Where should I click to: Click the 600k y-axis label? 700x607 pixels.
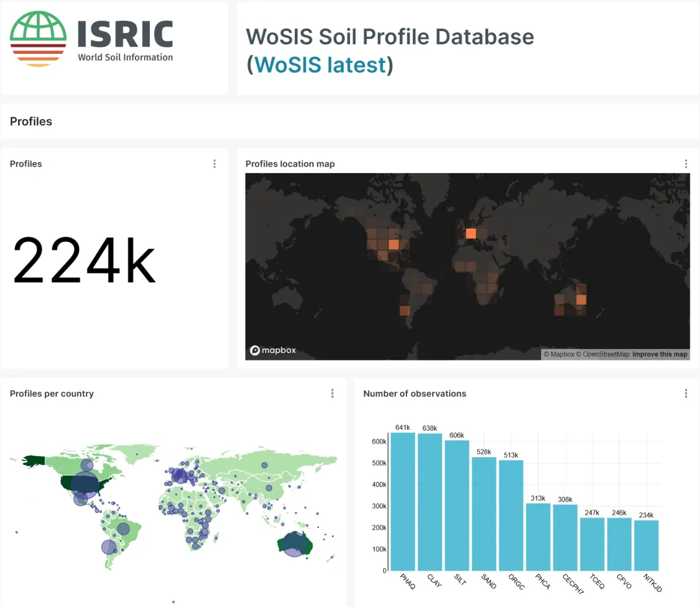point(379,441)
